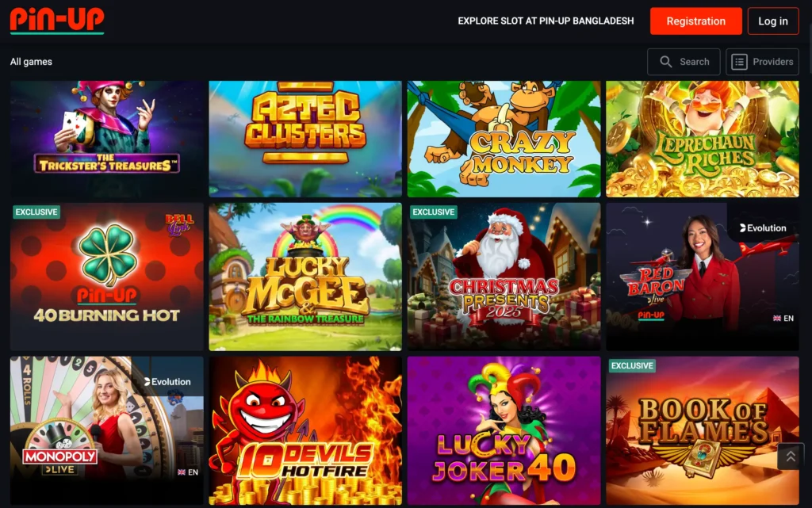This screenshot has height=508, width=812.
Task: Click the Log in button
Action: 772,21
